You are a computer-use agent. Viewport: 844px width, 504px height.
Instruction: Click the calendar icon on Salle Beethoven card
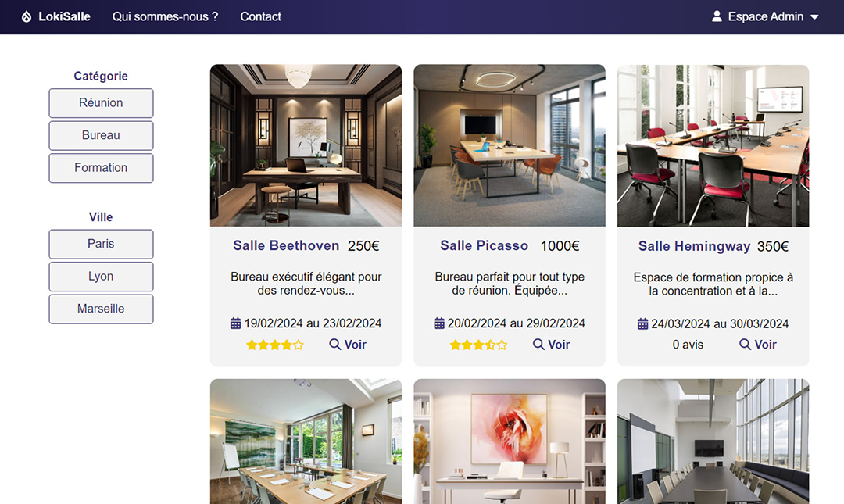click(x=236, y=323)
